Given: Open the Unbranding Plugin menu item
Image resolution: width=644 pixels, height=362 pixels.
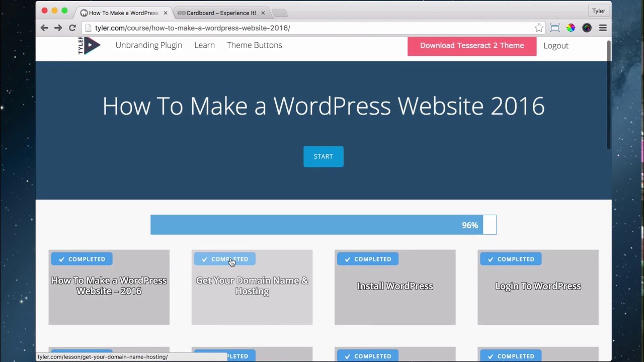Looking at the screenshot, I should (149, 45).
